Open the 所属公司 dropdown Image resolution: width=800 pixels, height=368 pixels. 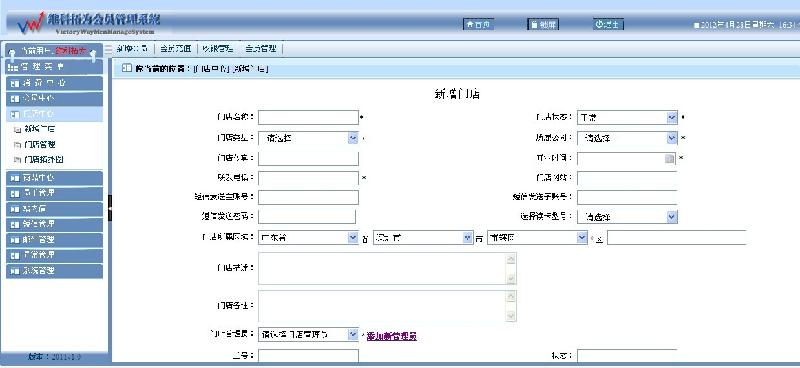627,138
